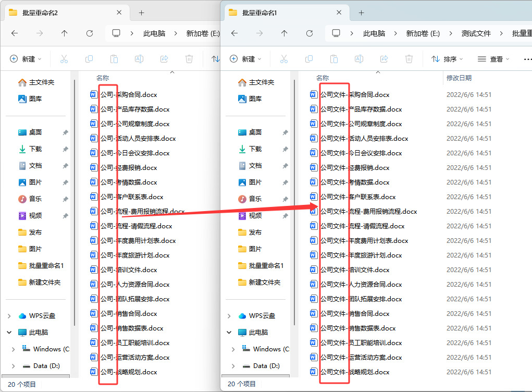
Task: Open 排序 sort dropdown in 批量重命名1 window
Action: point(447,59)
